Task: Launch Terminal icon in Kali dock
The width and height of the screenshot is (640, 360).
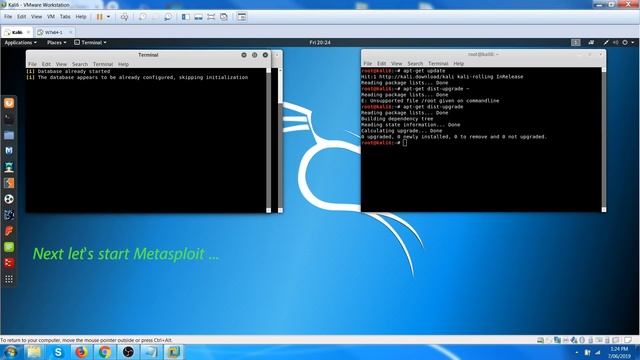Action: tap(9, 119)
